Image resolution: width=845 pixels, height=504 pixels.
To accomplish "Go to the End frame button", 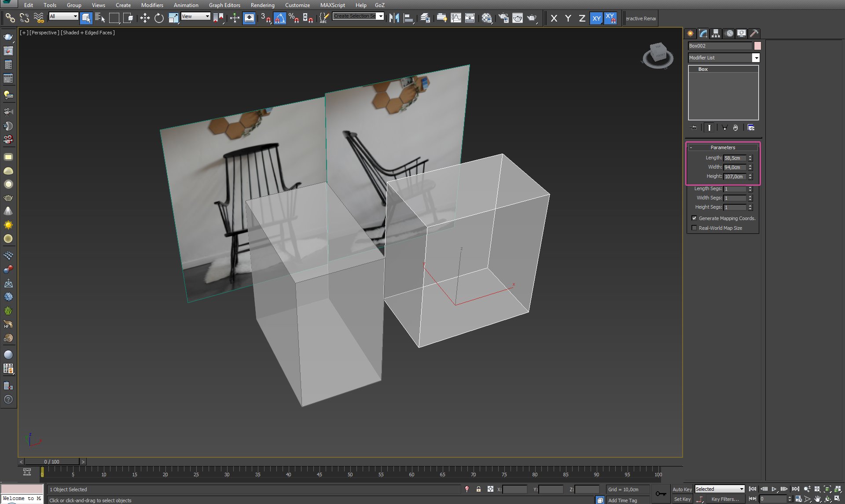I will coord(795,489).
